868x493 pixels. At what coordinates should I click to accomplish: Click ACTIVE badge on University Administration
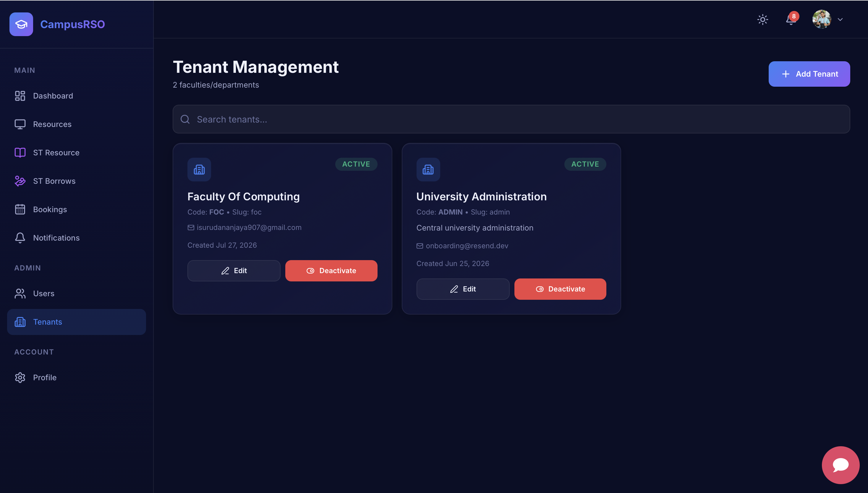point(585,164)
